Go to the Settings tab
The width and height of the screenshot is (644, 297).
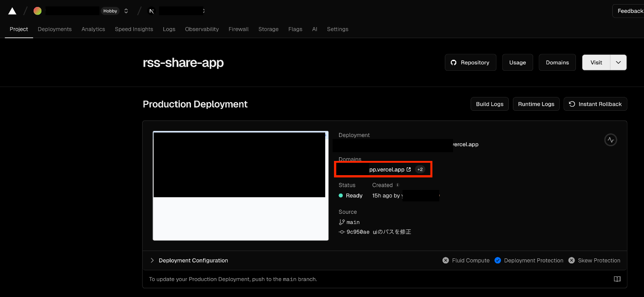(x=338, y=29)
